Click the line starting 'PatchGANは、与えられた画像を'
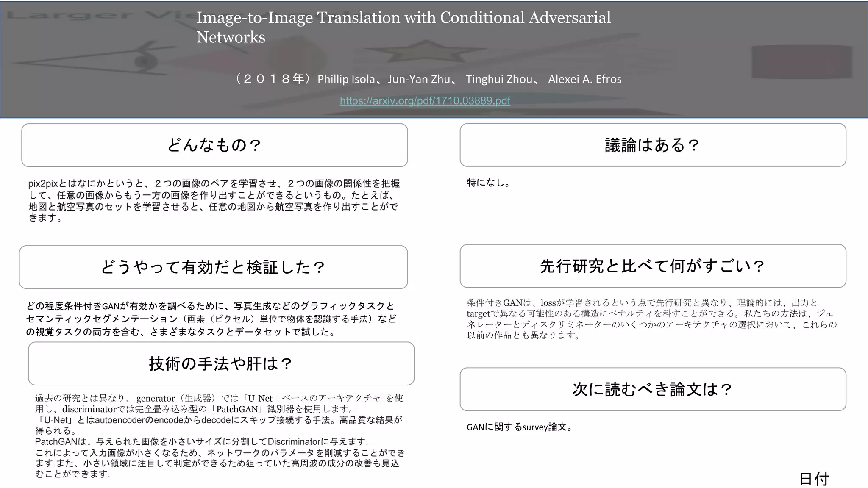The width and height of the screenshot is (868, 488). click(201, 441)
